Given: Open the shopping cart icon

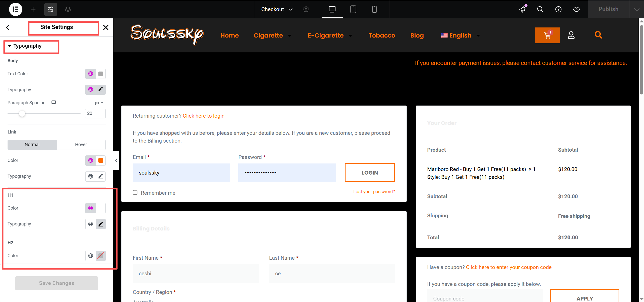Looking at the screenshot, I should coord(547,35).
